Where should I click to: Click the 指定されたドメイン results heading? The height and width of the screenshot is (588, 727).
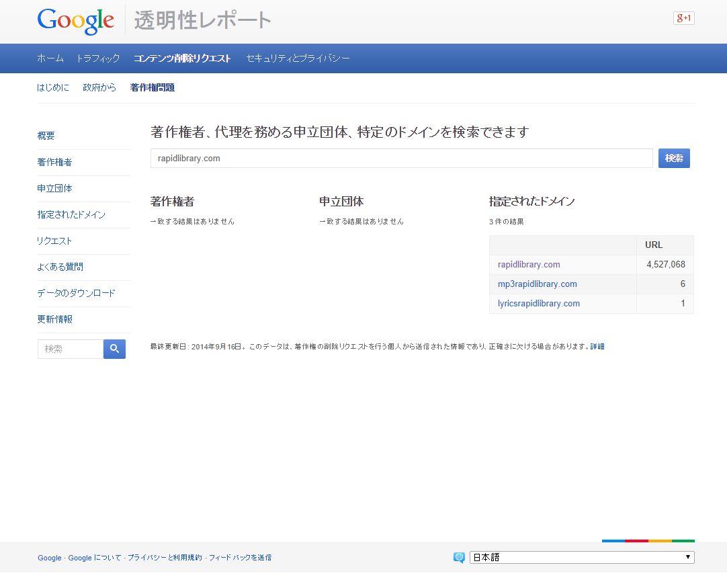point(531,201)
